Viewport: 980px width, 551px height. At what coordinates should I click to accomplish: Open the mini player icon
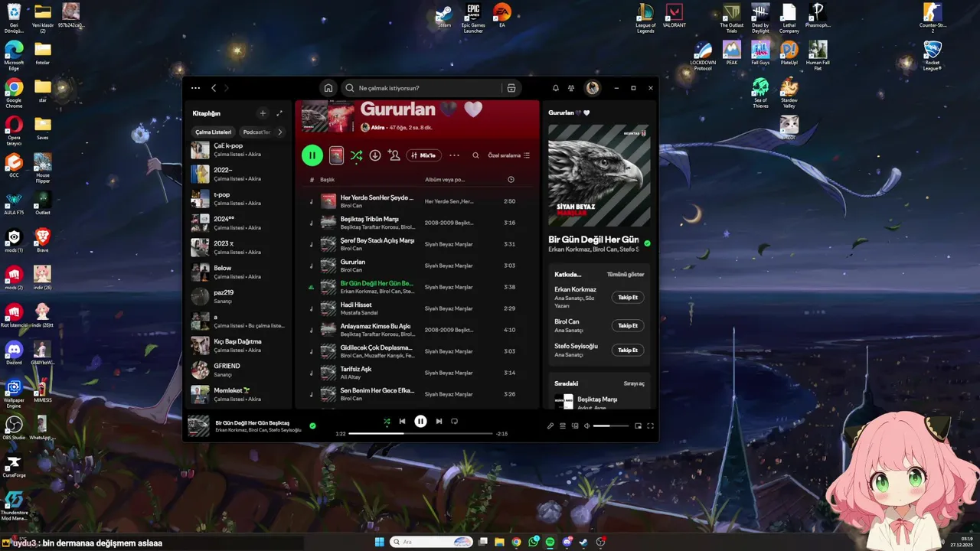638,425
